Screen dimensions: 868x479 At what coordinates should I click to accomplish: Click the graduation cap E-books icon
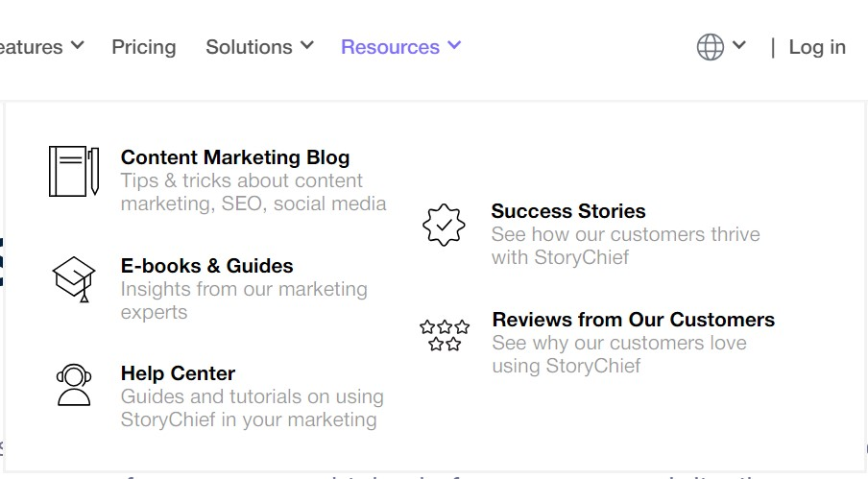point(74,279)
